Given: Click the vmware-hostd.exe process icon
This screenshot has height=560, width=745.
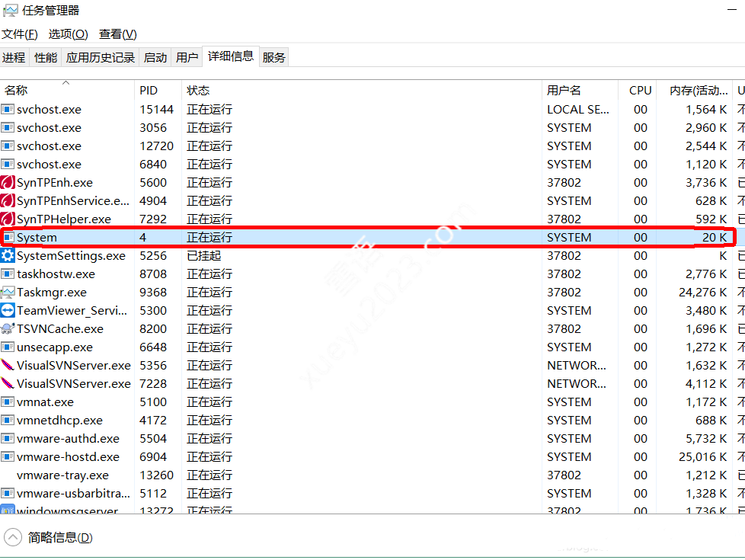Looking at the screenshot, I should [8, 457].
